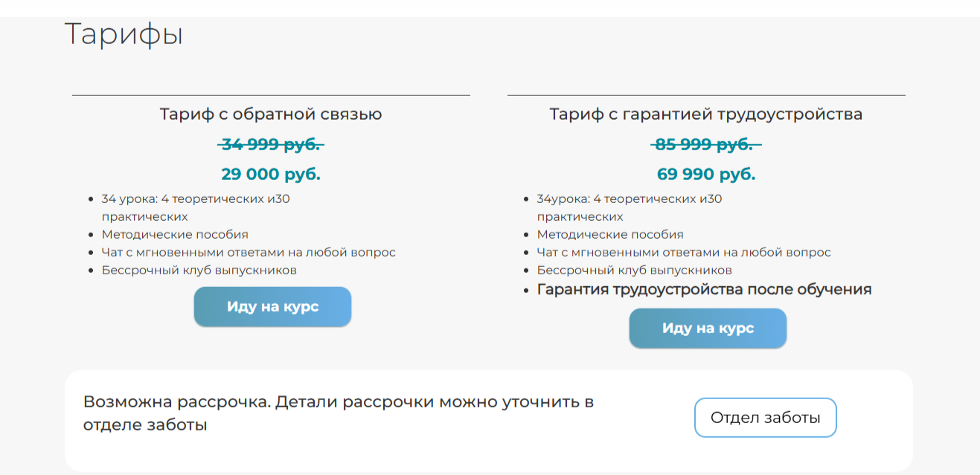Click the current price 69 990 руб.

coord(705,175)
